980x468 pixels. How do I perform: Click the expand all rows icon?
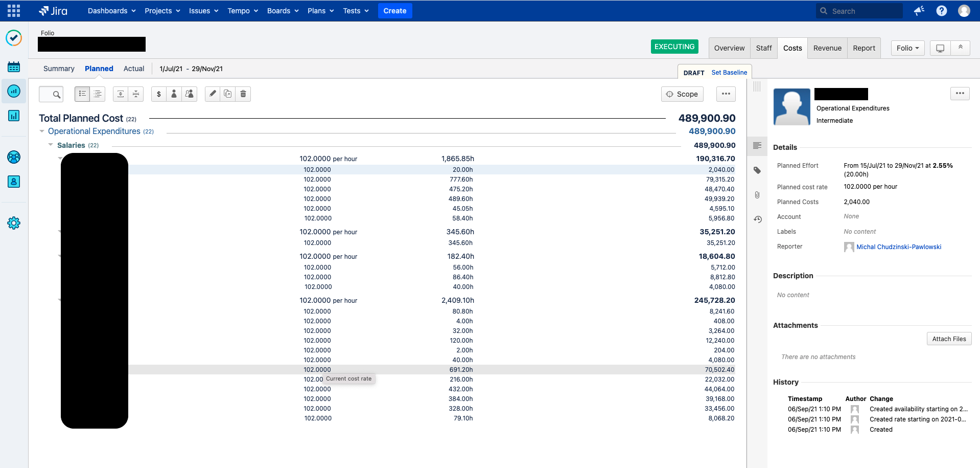pyautogui.click(x=121, y=94)
